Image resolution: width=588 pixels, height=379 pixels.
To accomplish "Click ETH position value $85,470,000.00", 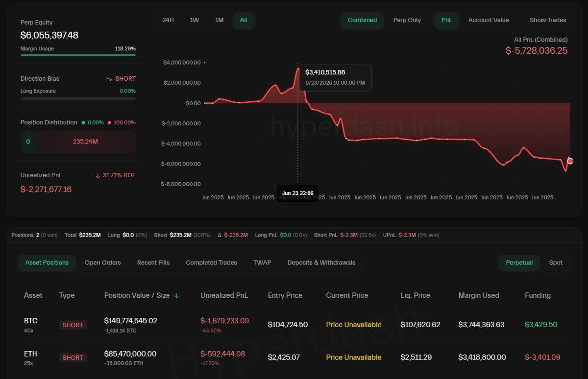I will [x=130, y=354].
